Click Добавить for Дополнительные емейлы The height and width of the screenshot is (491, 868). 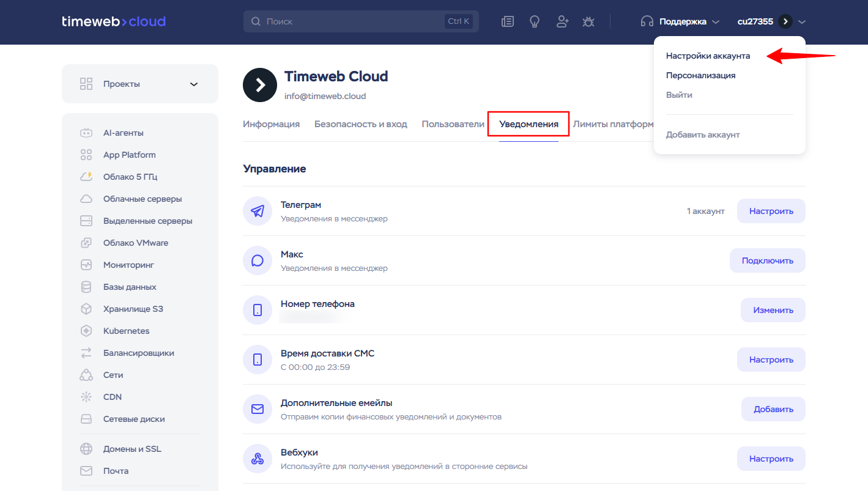773,409
